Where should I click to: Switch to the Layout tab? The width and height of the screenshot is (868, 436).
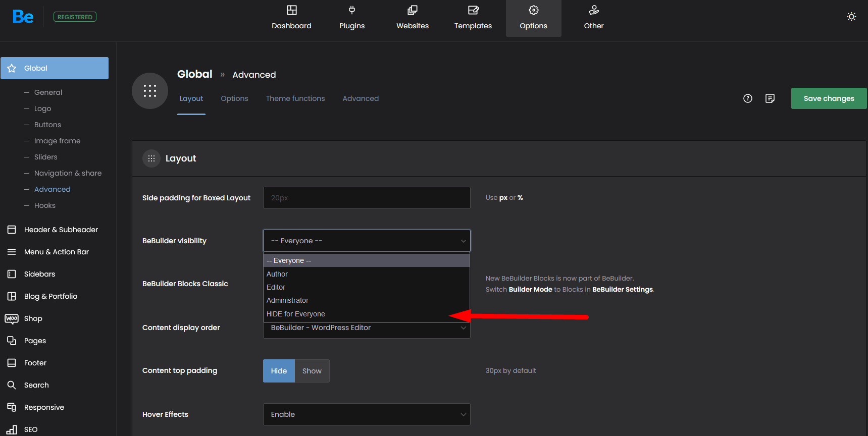pyautogui.click(x=191, y=98)
